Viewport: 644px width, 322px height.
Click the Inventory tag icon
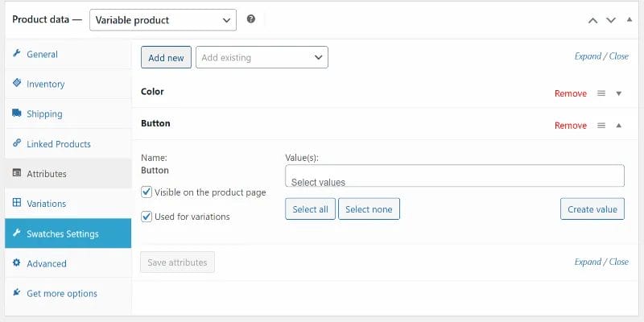17,84
